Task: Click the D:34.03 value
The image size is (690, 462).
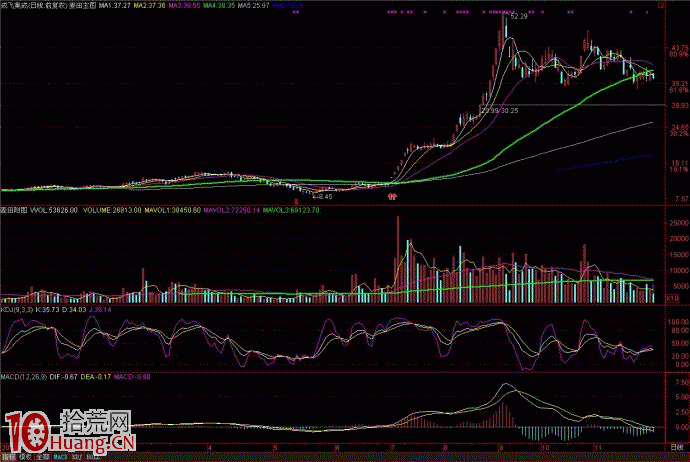Action: [74, 310]
